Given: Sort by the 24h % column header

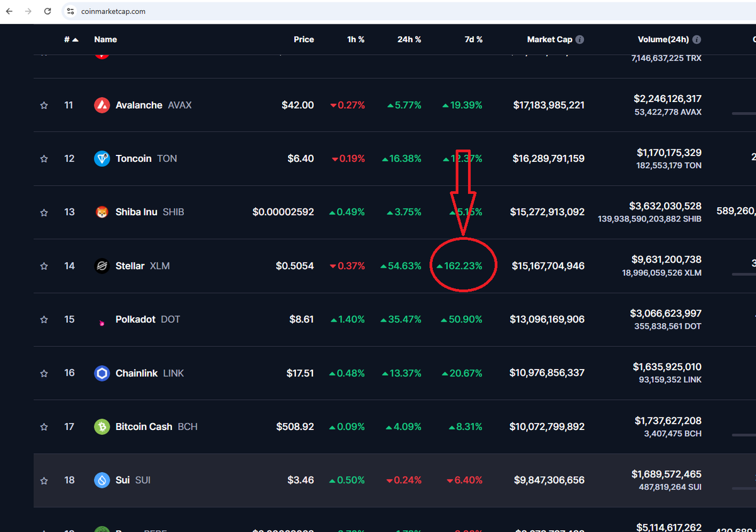Looking at the screenshot, I should click(x=409, y=39).
